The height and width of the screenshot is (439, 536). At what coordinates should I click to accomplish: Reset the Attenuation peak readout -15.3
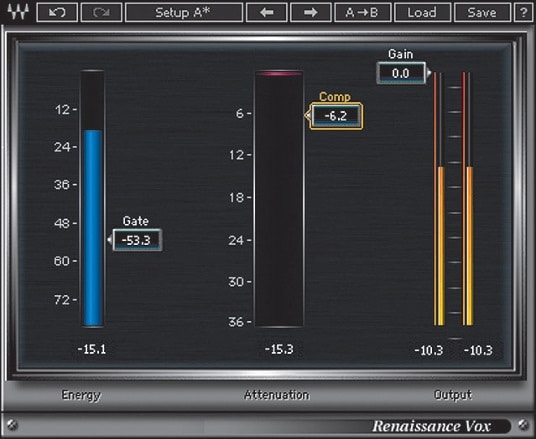279,349
